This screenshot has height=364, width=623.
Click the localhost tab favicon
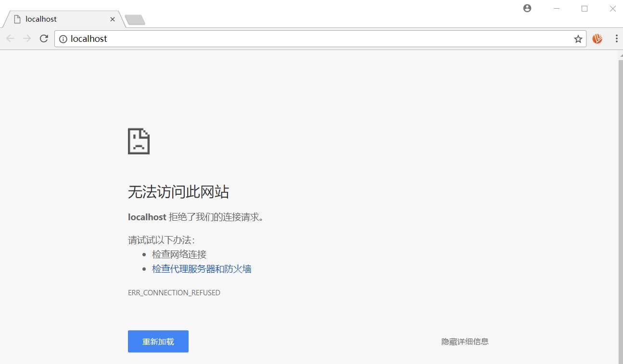click(x=18, y=19)
